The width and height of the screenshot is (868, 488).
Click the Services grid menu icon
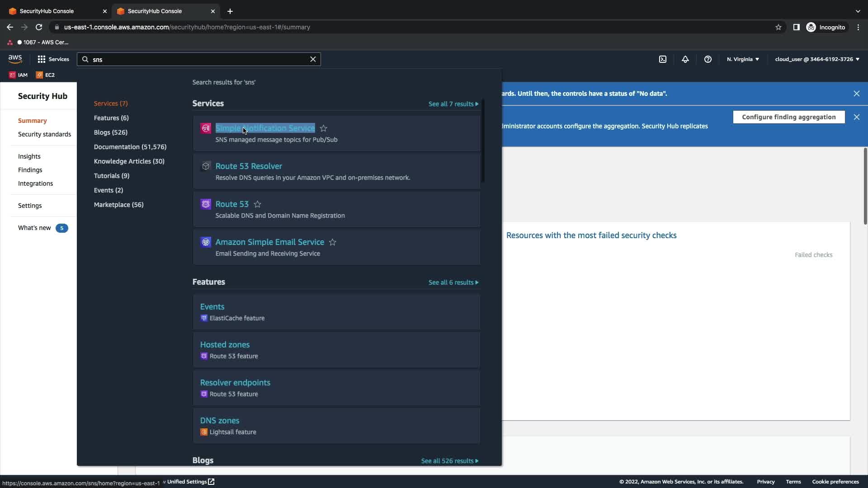[x=42, y=59]
